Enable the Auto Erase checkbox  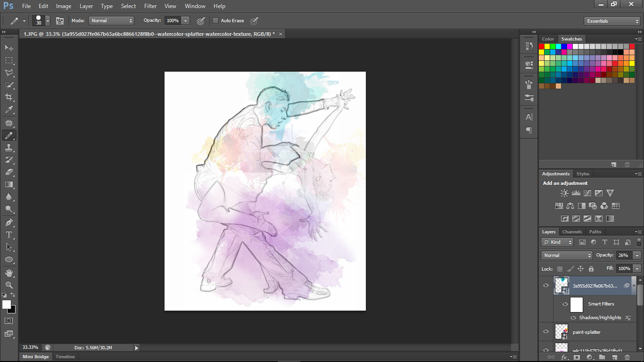point(215,21)
